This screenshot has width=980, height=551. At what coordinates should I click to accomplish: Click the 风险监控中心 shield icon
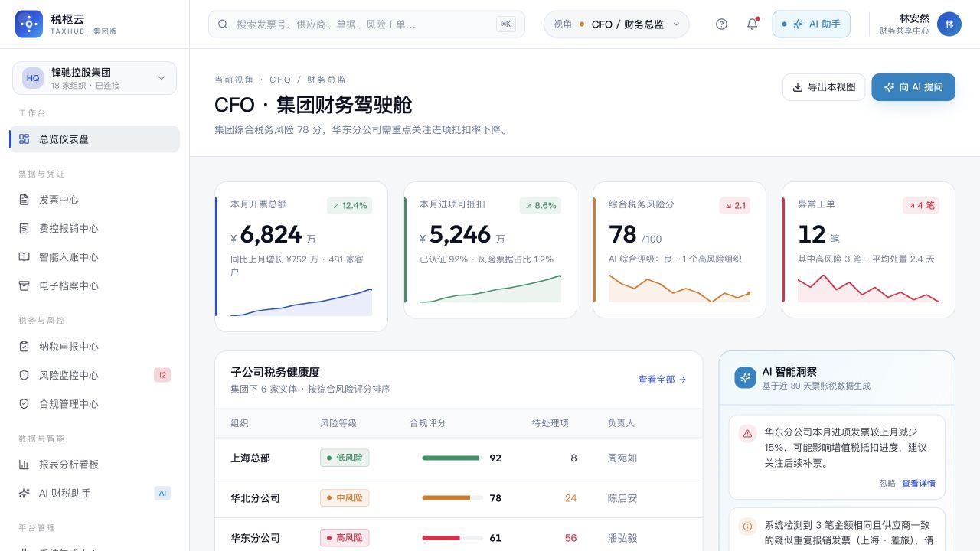pos(24,375)
